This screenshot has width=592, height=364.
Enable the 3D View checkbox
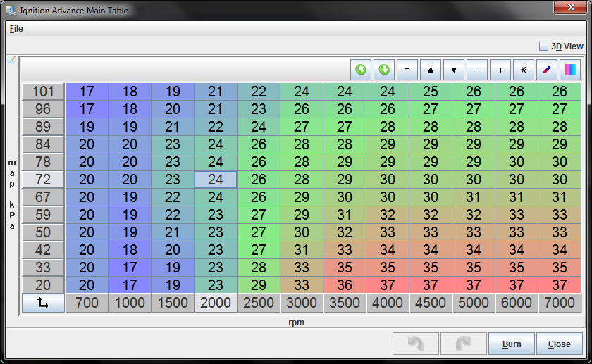point(543,46)
